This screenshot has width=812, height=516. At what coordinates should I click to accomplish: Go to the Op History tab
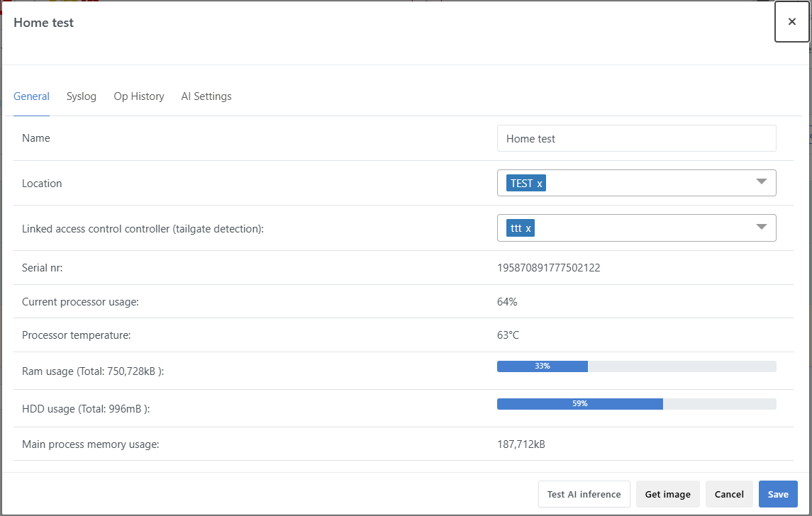(x=139, y=96)
